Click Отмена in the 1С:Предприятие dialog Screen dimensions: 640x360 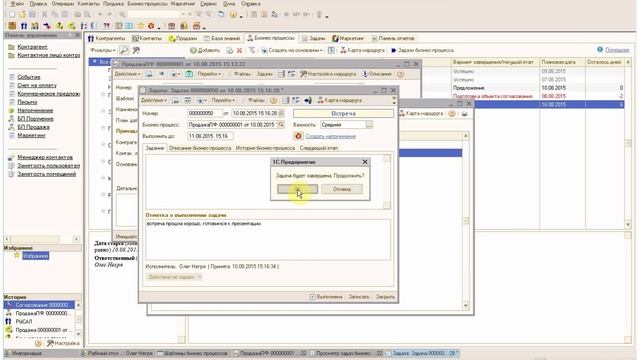(342, 189)
